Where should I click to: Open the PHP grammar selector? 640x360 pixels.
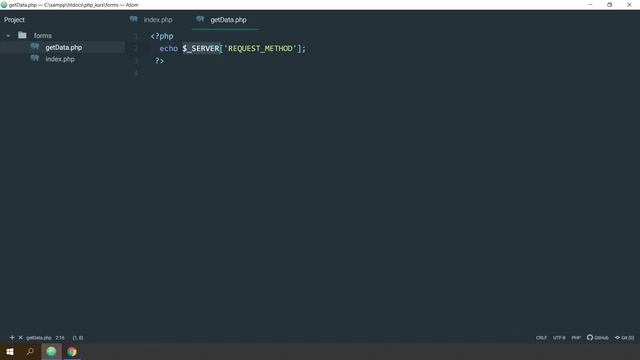coord(576,338)
